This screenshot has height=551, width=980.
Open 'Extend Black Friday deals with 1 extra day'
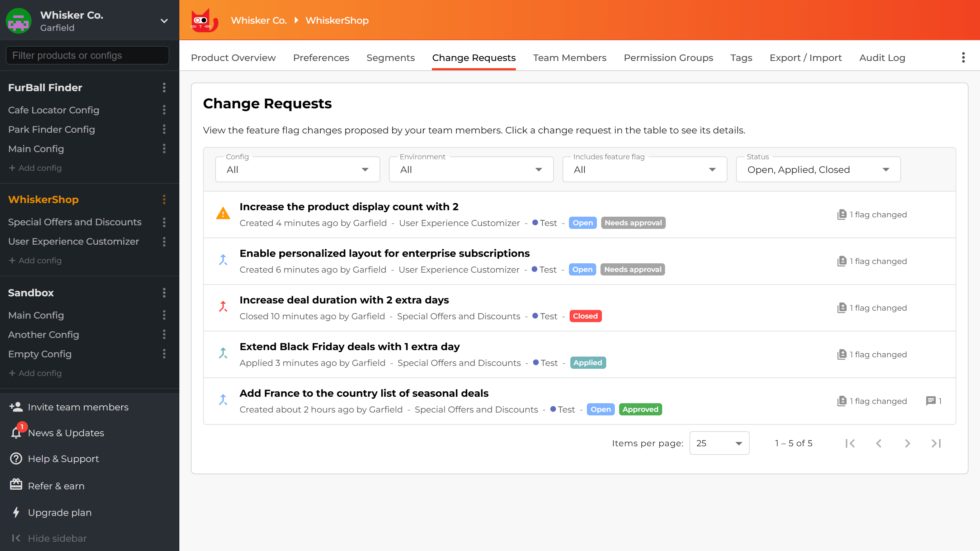pos(350,347)
